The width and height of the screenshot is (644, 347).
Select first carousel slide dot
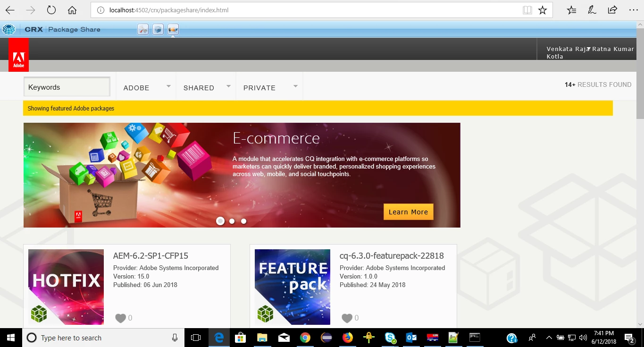(x=220, y=220)
